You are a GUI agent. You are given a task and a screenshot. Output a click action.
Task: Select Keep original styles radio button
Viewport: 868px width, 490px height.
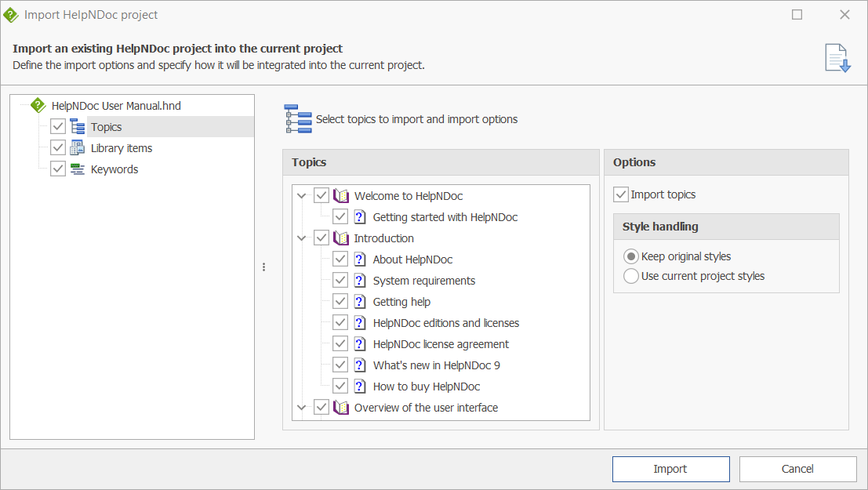point(631,256)
